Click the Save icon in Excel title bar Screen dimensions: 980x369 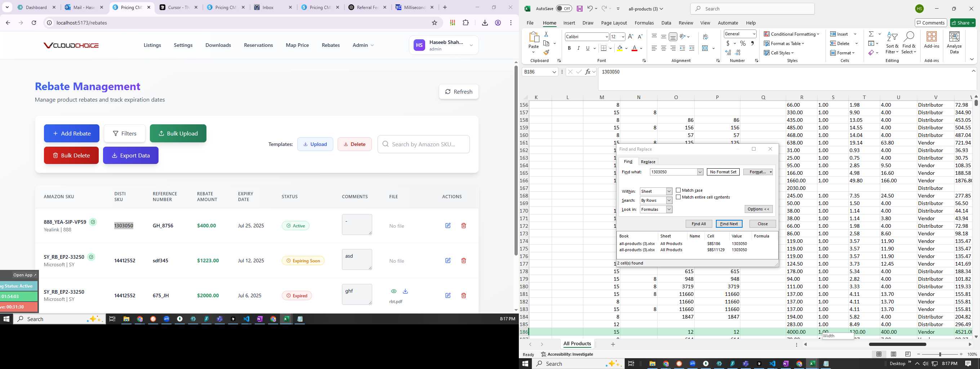[579, 9]
